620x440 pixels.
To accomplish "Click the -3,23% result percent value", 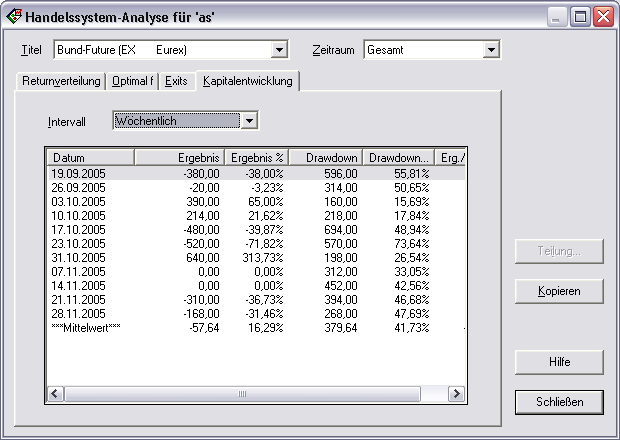I will pos(267,187).
